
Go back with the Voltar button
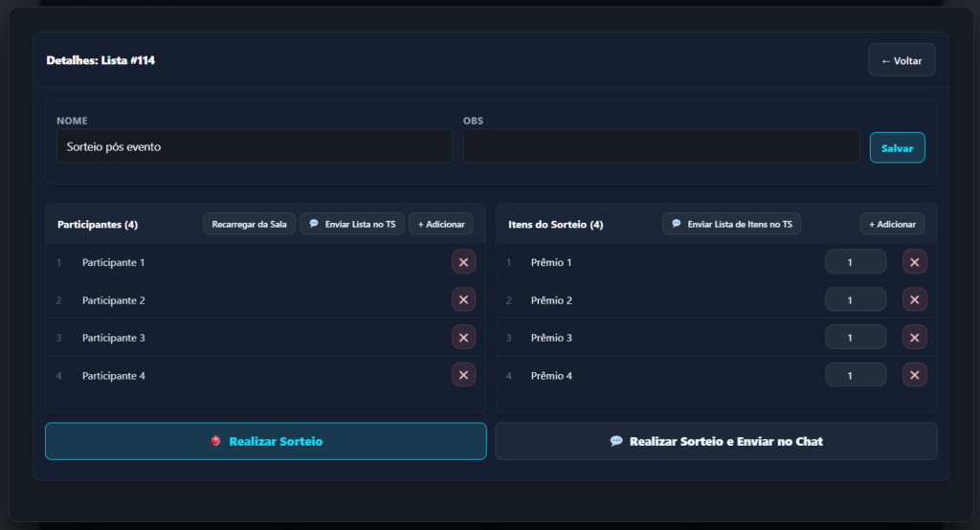coord(902,60)
